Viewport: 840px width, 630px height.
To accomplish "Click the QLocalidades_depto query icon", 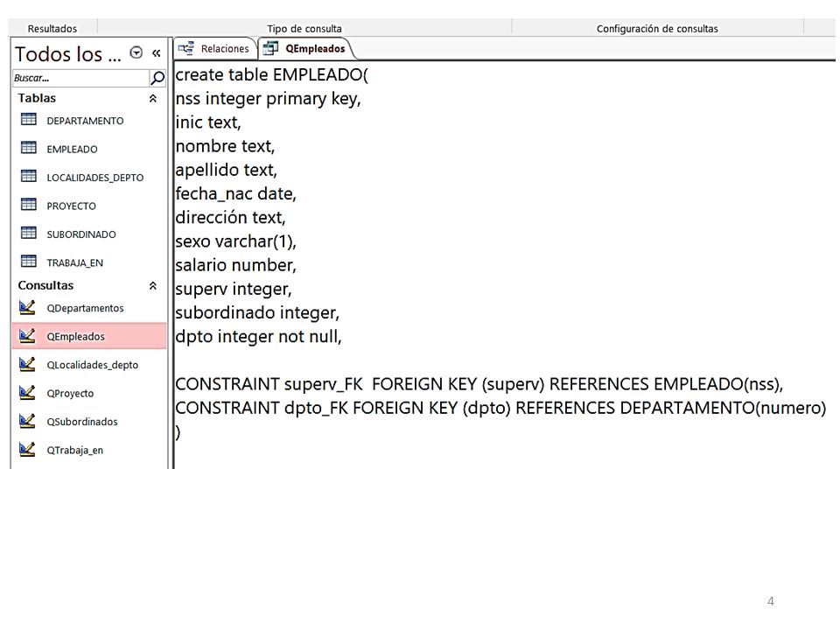I will click(x=27, y=364).
